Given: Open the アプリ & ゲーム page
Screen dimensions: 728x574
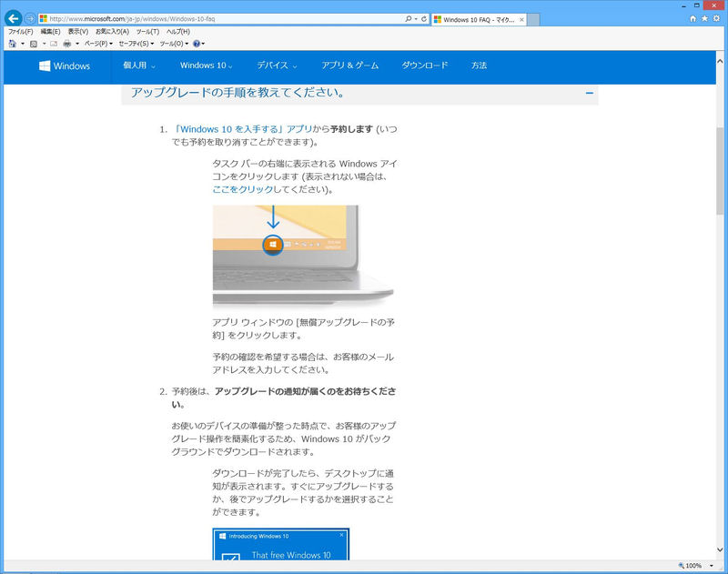Looking at the screenshot, I should pyautogui.click(x=350, y=65).
